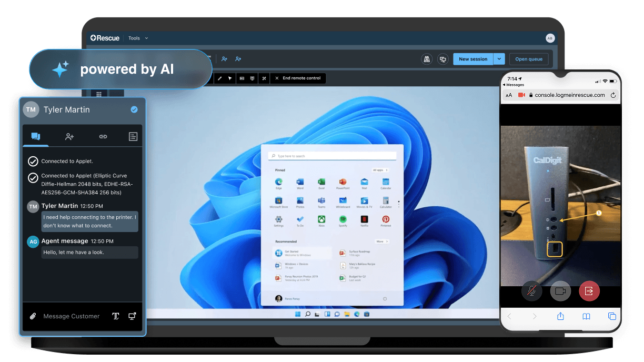This screenshot has width=644, height=362.
Task: Open Excel from pinned apps
Action: coord(321,183)
